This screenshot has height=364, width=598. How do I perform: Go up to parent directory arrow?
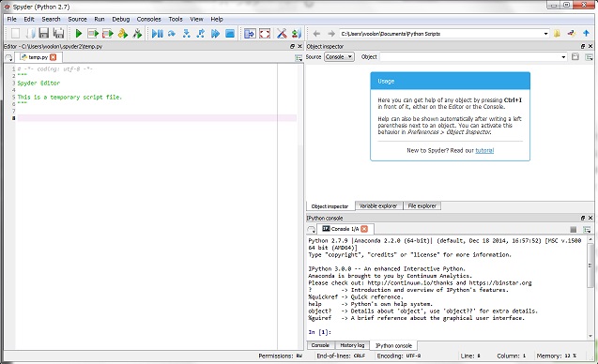point(586,34)
